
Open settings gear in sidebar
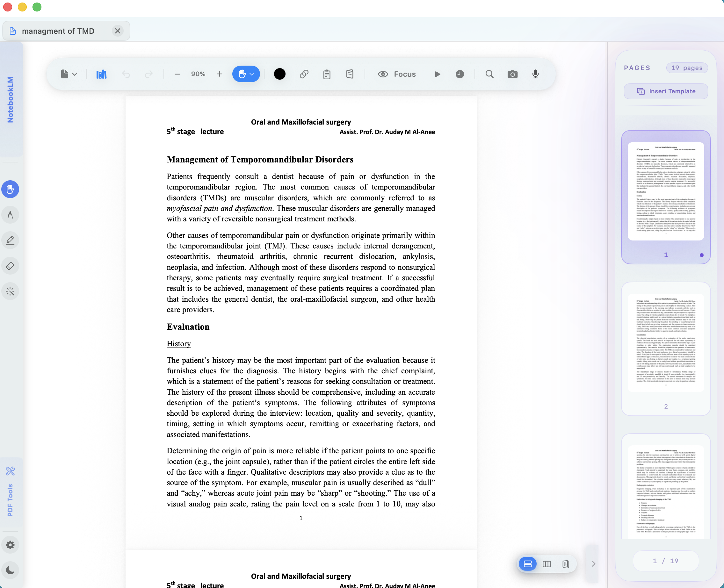pos(10,545)
